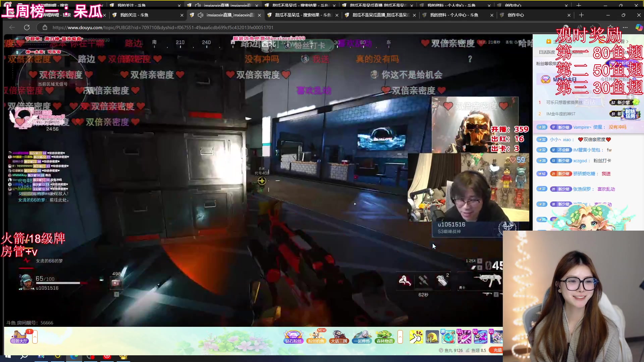Open rank 1 user 可乐只想看紫薇黑丝
The width and height of the screenshot is (644, 362).
(565, 103)
